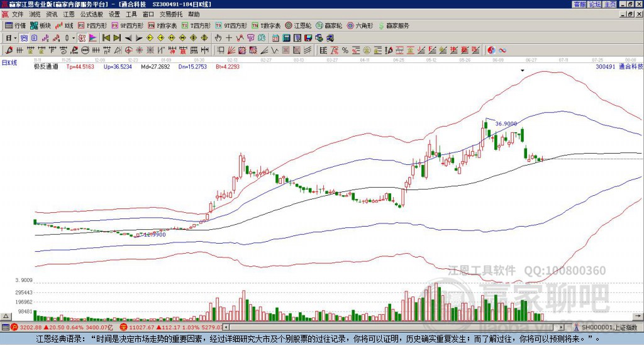Screen dimensions: 644x345
Task: Open the P数字表 tool
Action: pyautogui.click(x=162, y=25)
